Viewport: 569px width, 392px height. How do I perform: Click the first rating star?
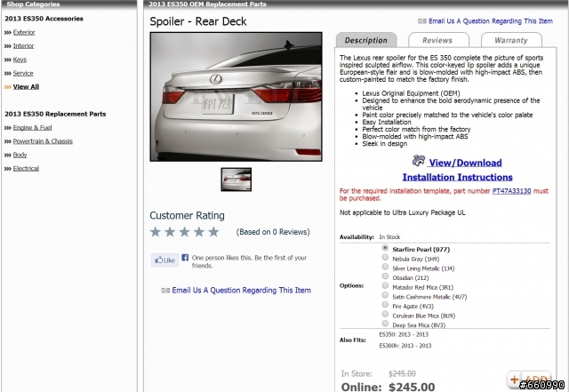click(156, 232)
